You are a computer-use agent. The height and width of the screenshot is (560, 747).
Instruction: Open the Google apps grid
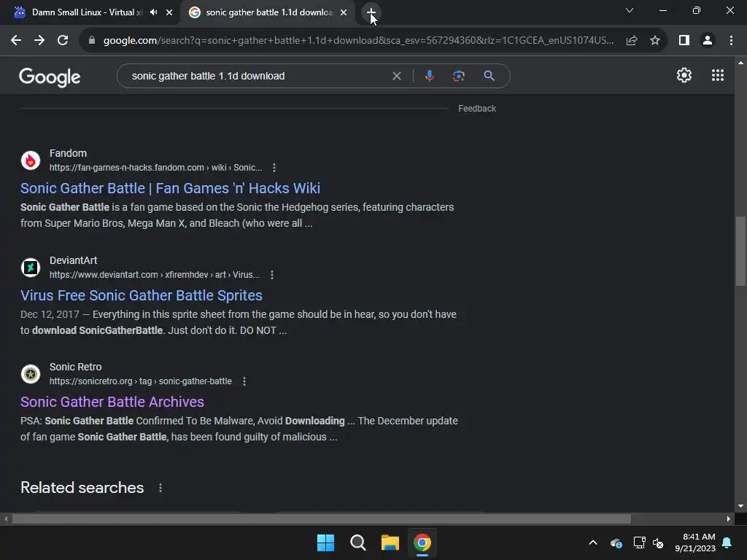tap(718, 75)
